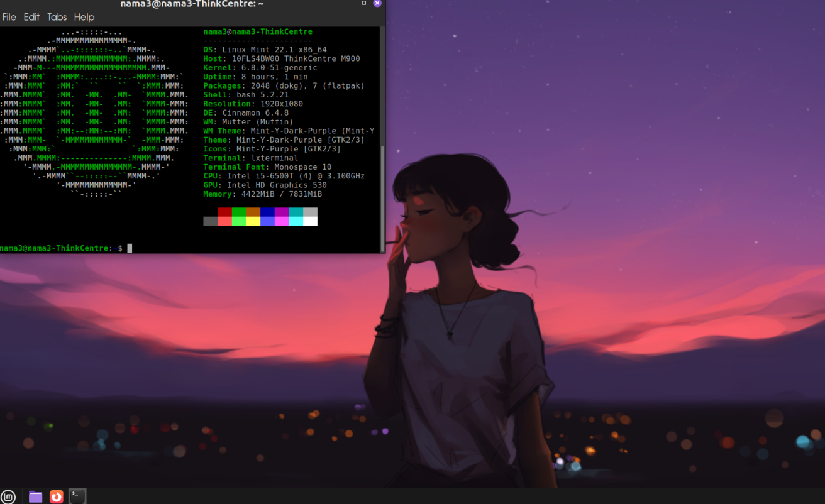Click the light blue color block
Viewport: 825px width, 504px height.
267,221
